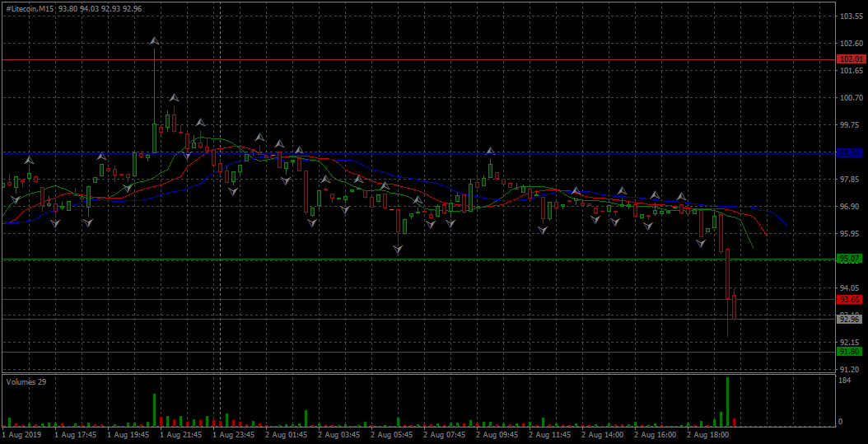The width and height of the screenshot is (868, 444).
Task: Click the 95.95 price scale value
Action: [852, 234]
